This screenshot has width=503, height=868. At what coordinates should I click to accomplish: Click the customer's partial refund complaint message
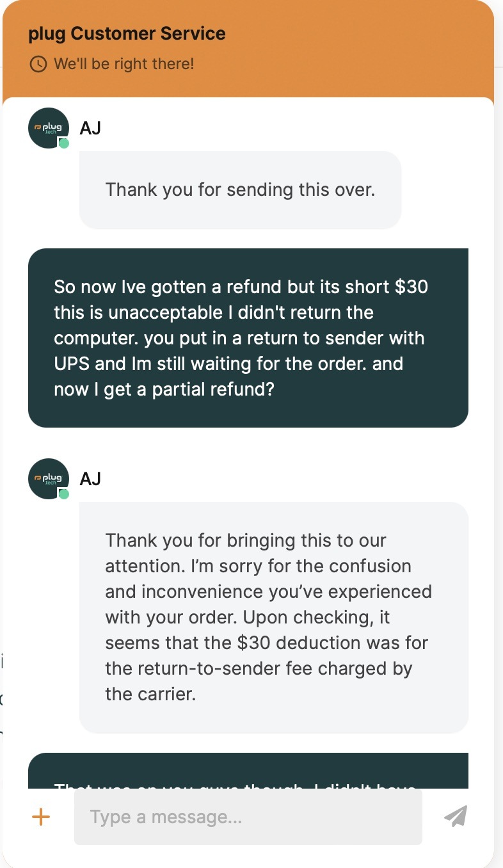click(x=248, y=338)
